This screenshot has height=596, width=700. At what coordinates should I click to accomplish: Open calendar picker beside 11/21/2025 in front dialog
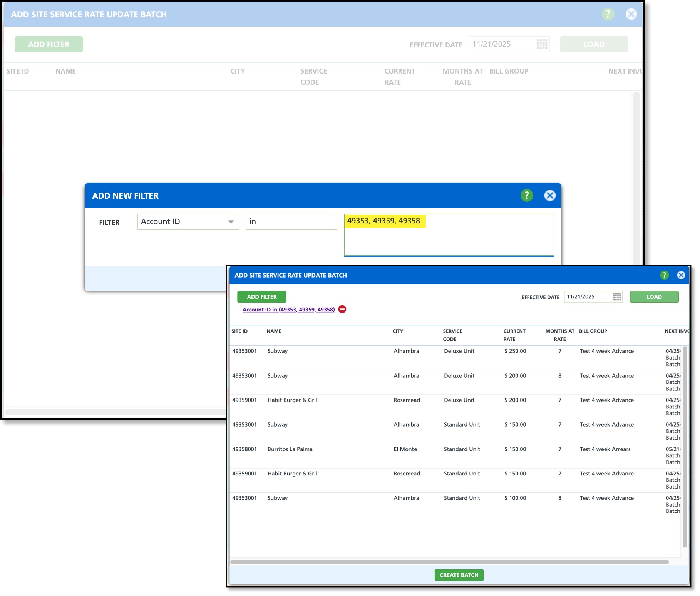tap(617, 297)
